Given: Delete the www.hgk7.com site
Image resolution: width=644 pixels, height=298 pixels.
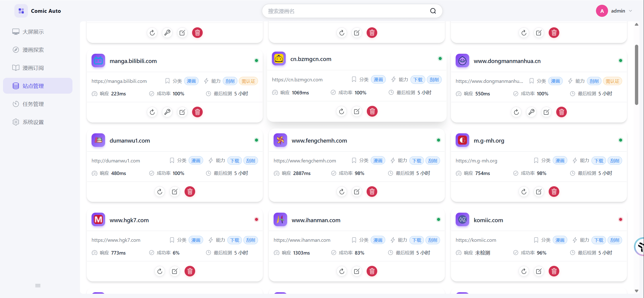Looking at the screenshot, I should 190,271.
